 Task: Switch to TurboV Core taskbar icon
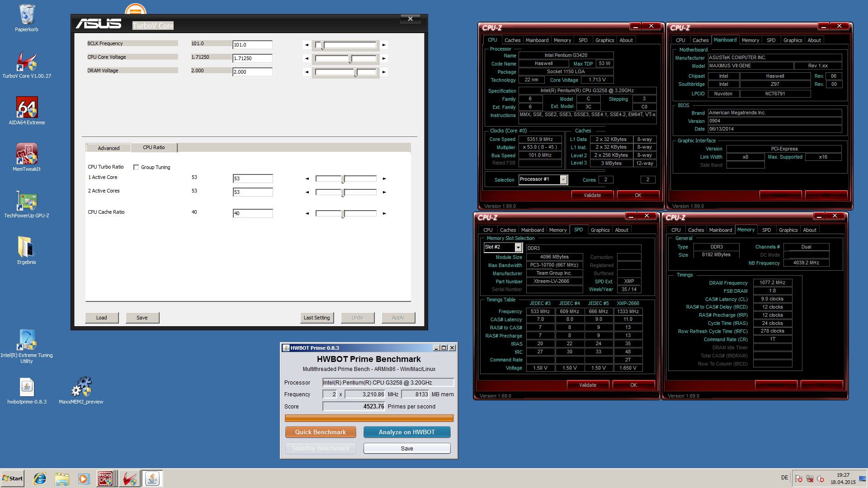129,479
